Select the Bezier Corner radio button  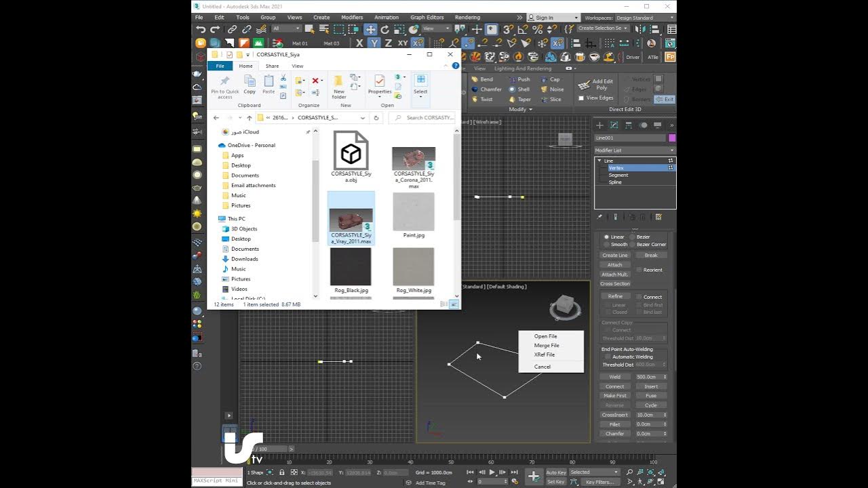pos(633,244)
